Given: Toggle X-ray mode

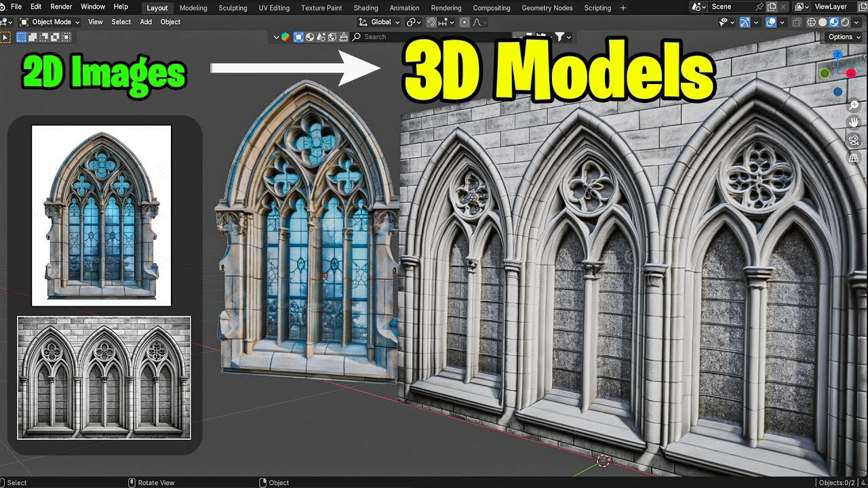Looking at the screenshot, I should tap(797, 22).
